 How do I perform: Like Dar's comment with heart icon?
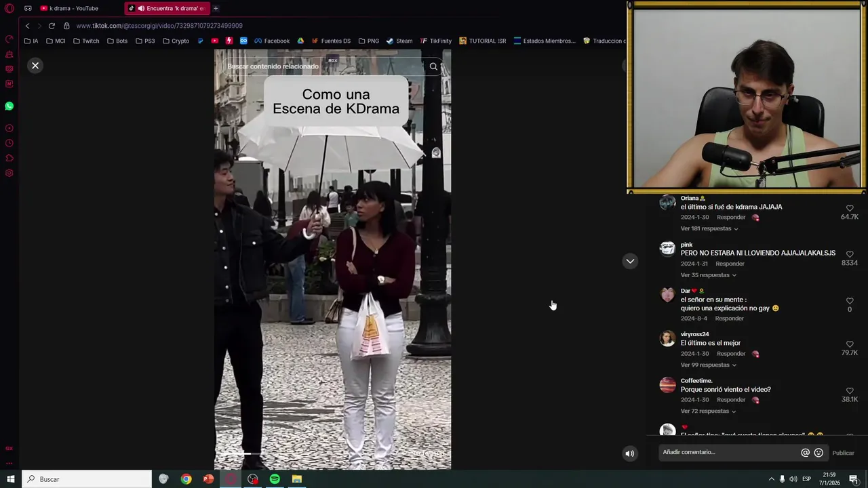coord(850,300)
